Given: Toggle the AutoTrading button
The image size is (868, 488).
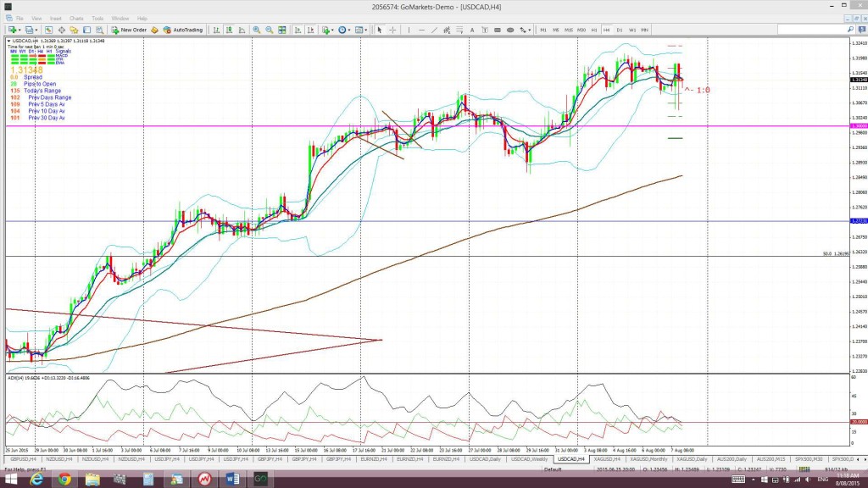Looking at the screenshot, I should point(183,30).
